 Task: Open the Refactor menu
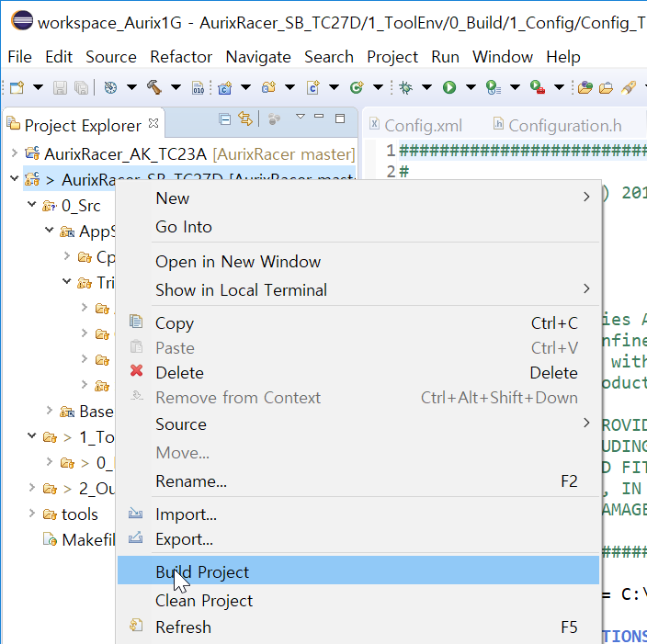tap(181, 57)
